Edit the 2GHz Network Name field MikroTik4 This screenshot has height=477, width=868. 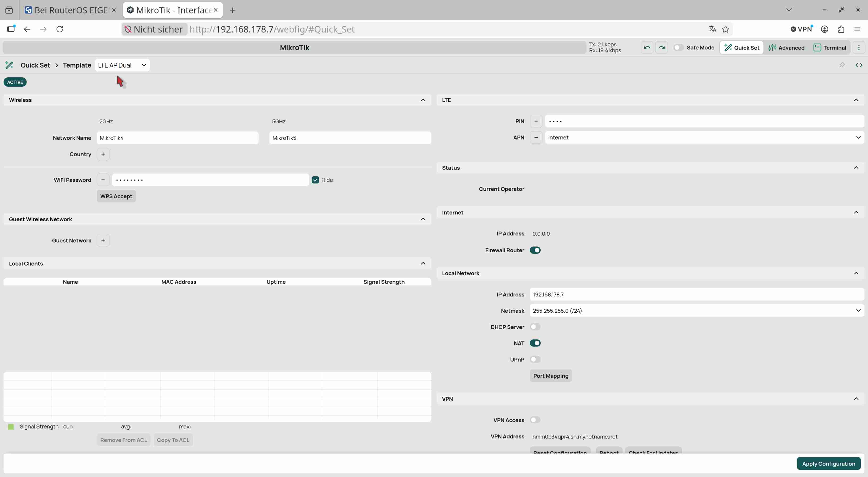click(178, 138)
